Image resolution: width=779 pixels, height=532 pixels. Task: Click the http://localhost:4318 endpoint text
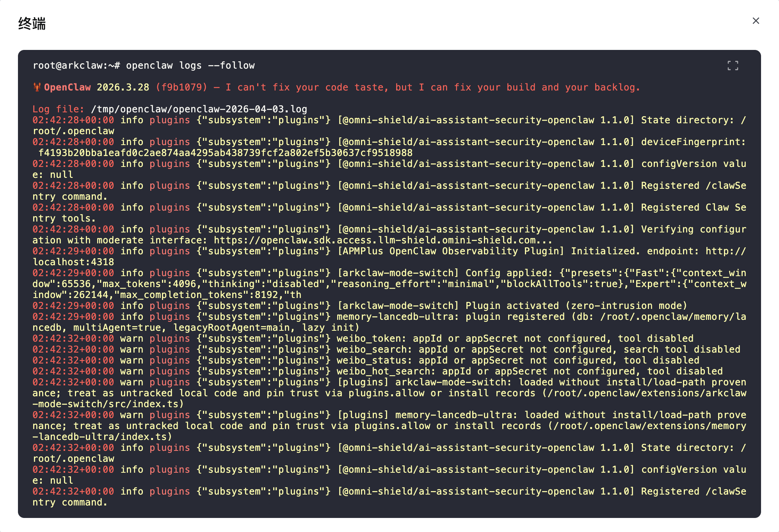coord(73,262)
